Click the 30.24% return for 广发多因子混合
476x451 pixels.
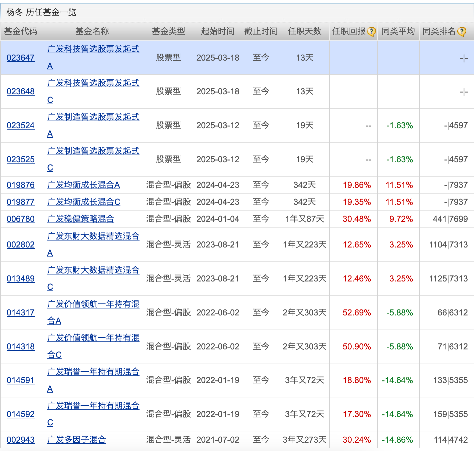(x=357, y=440)
